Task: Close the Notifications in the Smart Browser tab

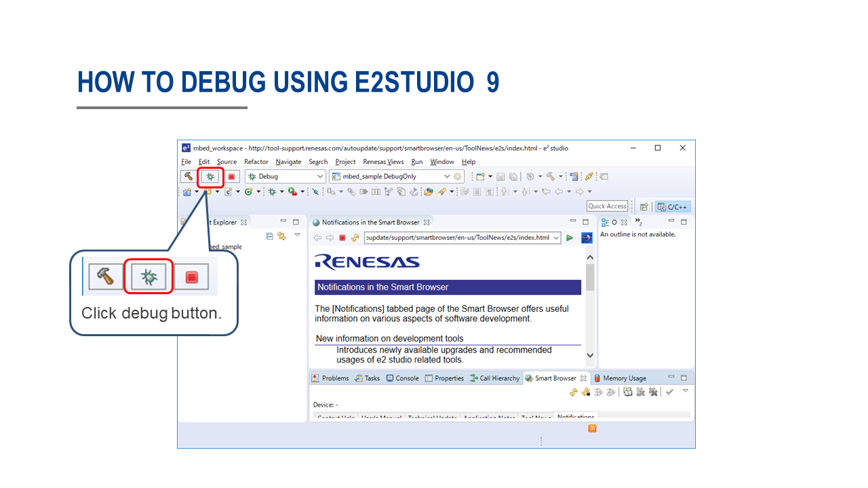Action: click(427, 222)
